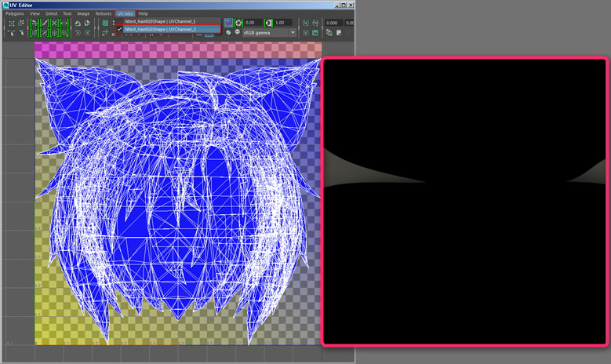Open the sRGB gamma color space dropdown
The image size is (611, 364).
click(267, 33)
